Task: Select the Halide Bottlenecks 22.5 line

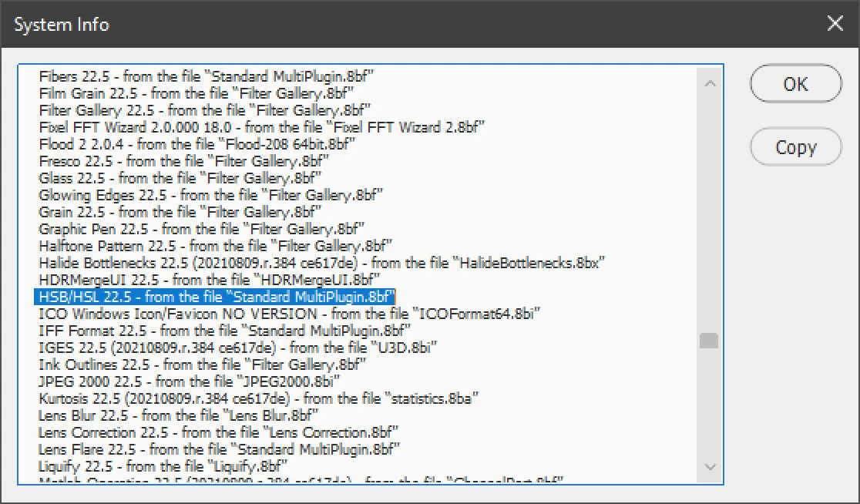Action: (x=321, y=263)
